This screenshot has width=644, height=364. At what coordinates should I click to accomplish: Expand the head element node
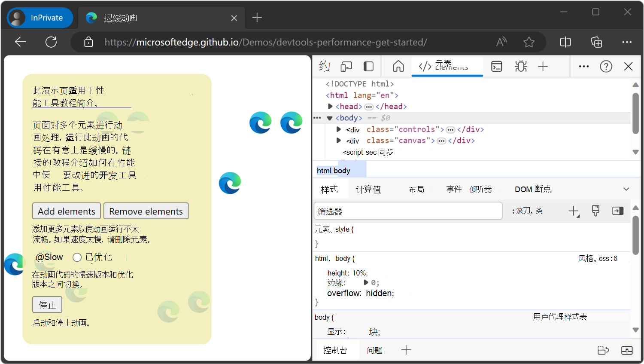click(330, 106)
